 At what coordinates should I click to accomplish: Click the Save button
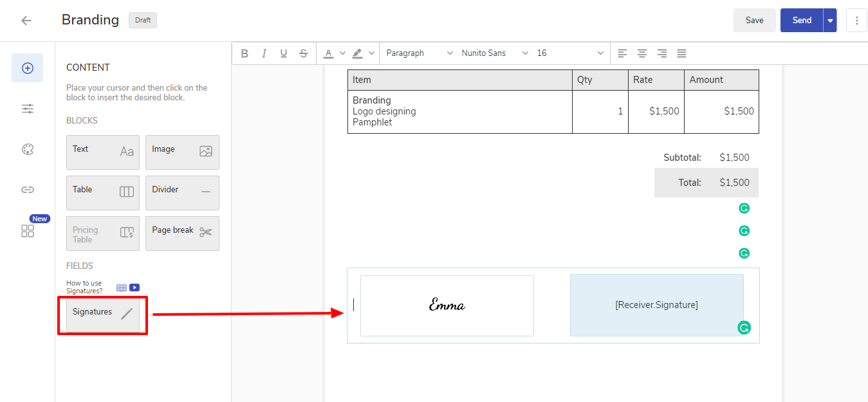coord(754,21)
